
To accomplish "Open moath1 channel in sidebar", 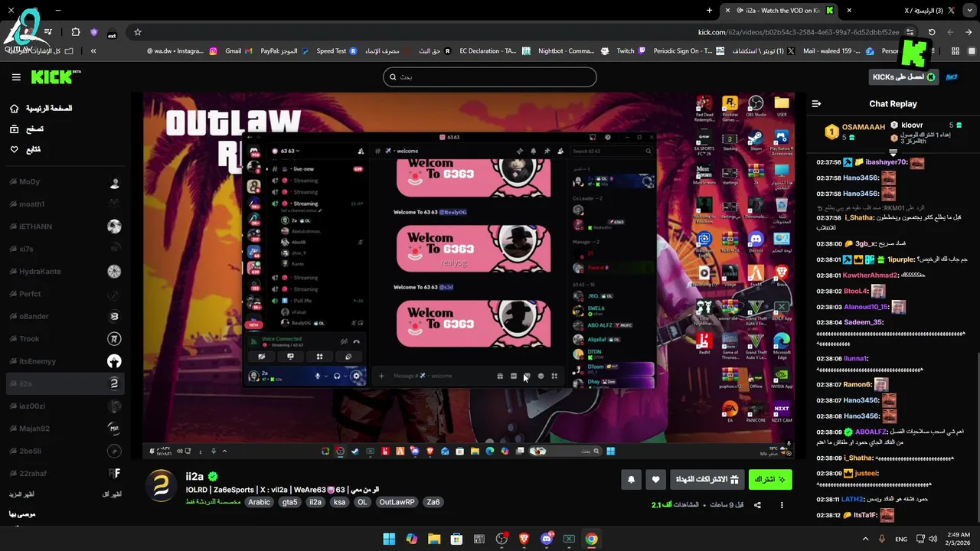I will [x=64, y=204].
